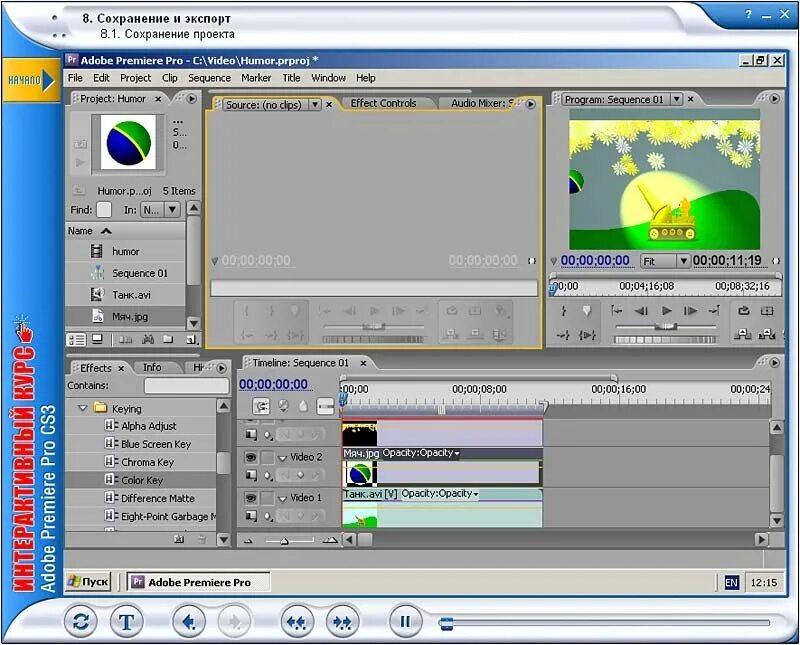The image size is (800, 645).
Task: Click the Safe Margins button in Program monitor
Action: pos(767,311)
